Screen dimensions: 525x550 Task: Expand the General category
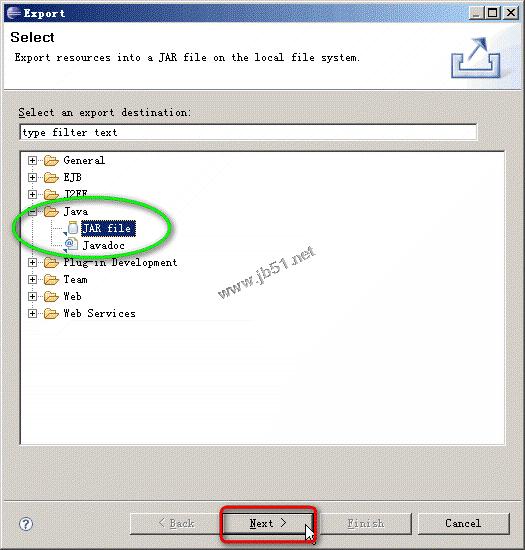click(32, 161)
